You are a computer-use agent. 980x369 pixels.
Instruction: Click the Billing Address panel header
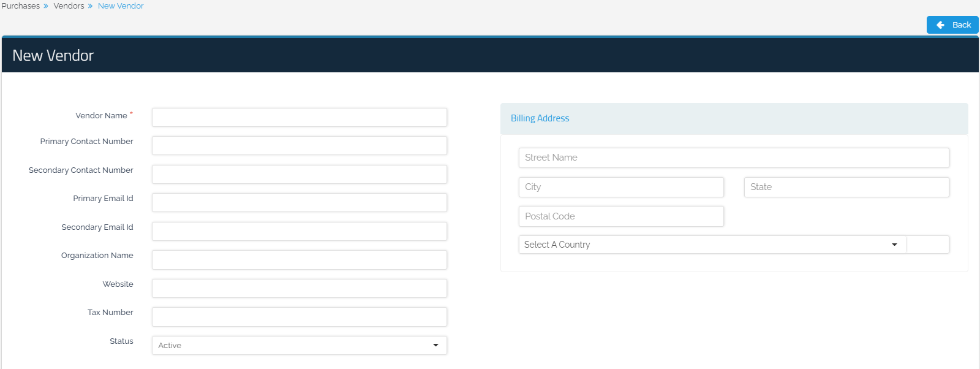click(x=734, y=118)
